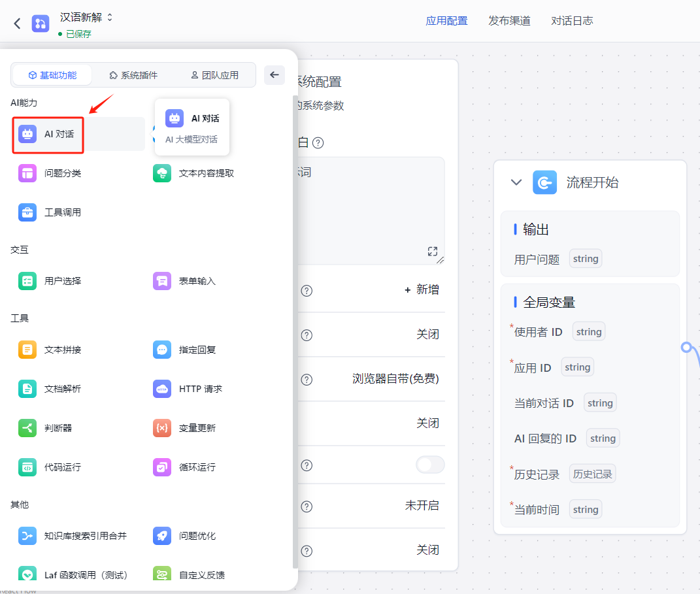700x594 pixels.
Task: Click the 已保存 status text
Action: (x=78, y=34)
